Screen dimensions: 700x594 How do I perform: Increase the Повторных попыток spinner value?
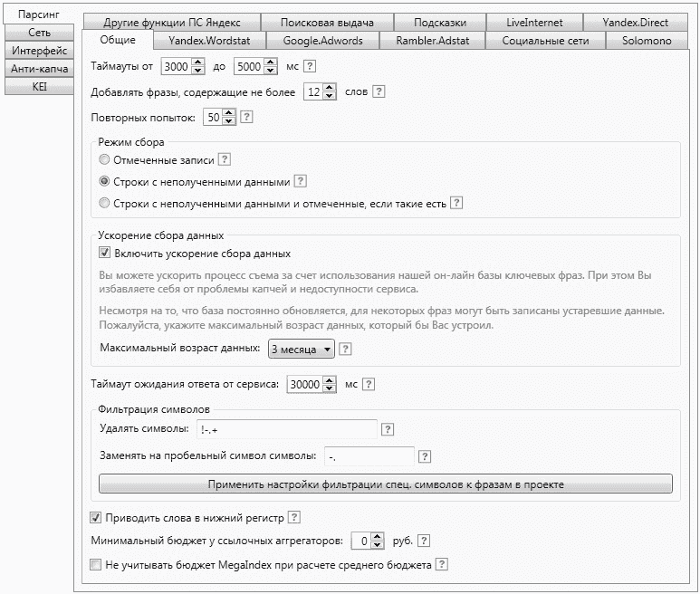229,113
